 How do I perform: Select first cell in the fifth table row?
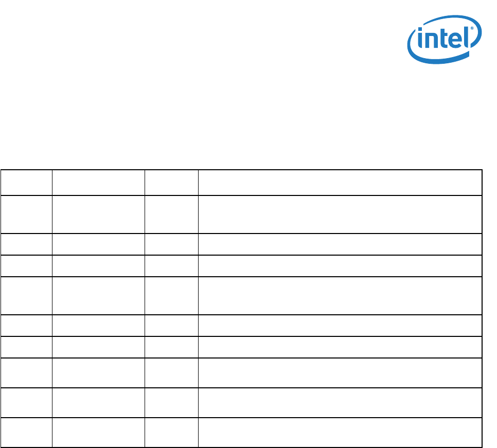(x=26, y=296)
